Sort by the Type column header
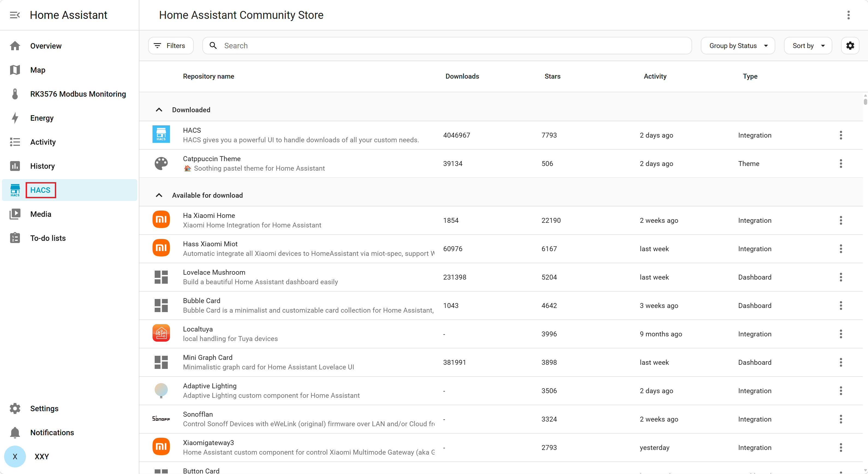The height and width of the screenshot is (474, 868). pos(750,76)
